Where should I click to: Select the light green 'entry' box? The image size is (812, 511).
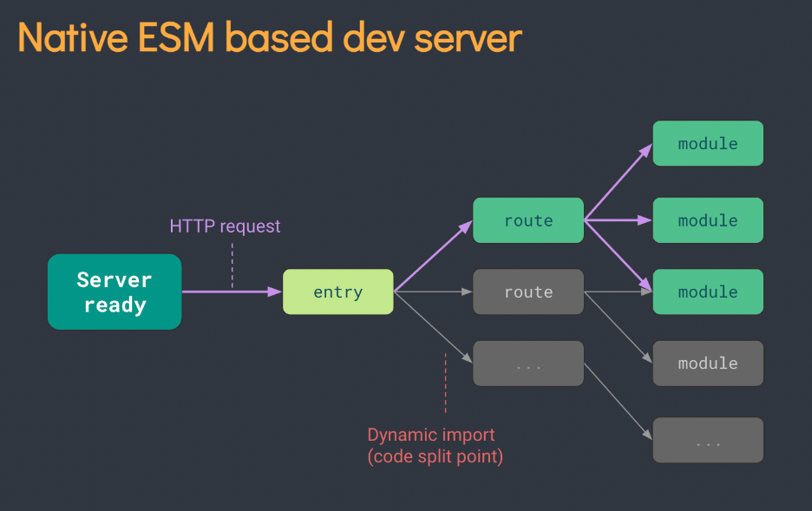click(338, 292)
